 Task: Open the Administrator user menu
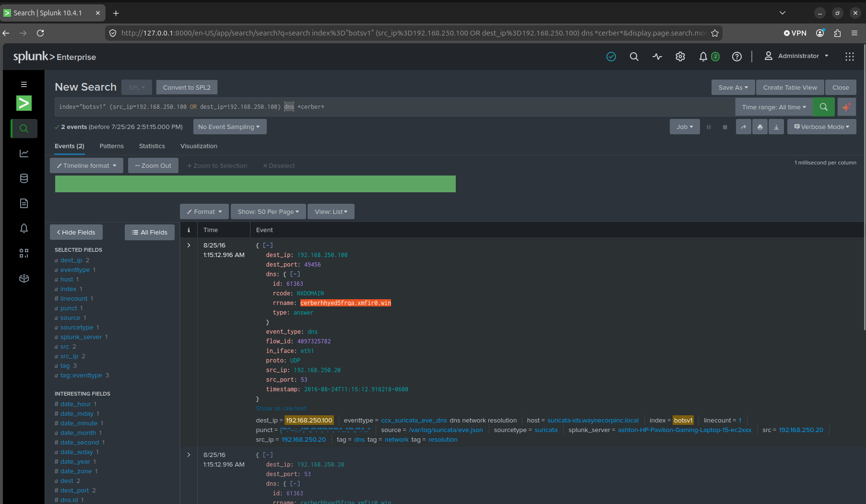(x=796, y=56)
